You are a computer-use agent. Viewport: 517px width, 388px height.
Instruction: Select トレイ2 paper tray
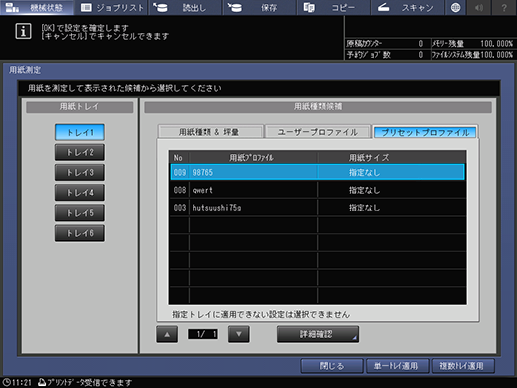80,152
